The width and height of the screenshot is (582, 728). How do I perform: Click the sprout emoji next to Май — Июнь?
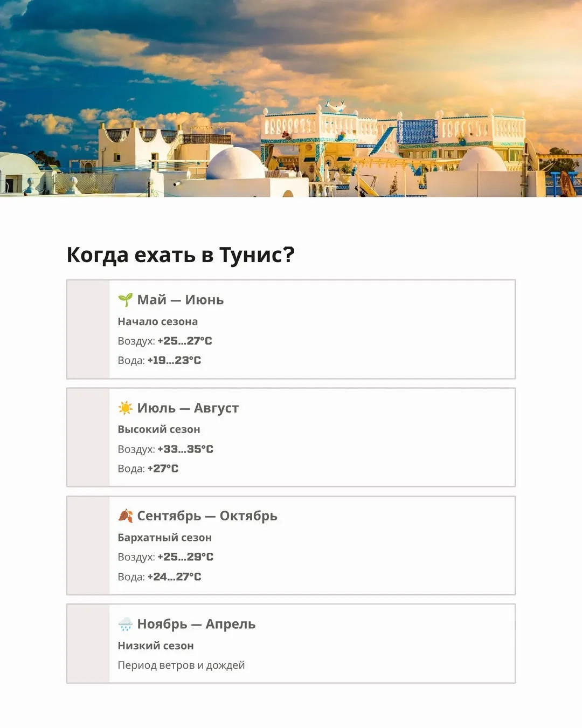click(x=125, y=300)
